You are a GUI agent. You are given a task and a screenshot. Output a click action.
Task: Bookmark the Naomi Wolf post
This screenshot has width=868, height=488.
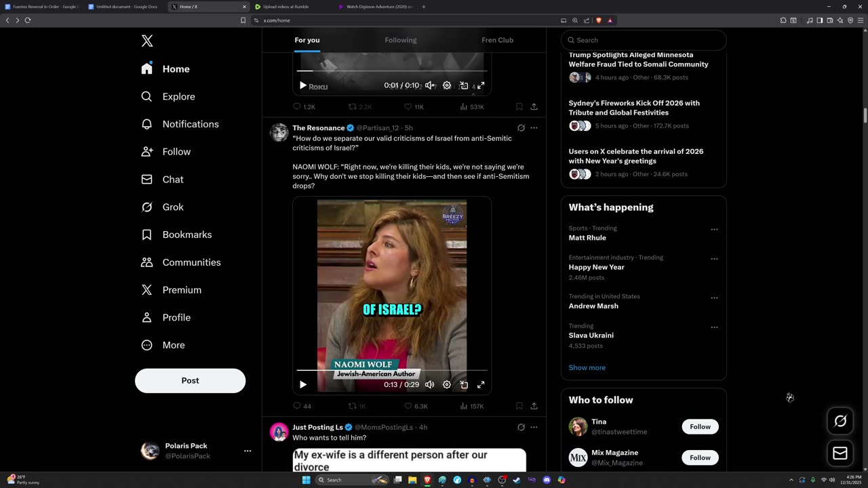tap(519, 406)
